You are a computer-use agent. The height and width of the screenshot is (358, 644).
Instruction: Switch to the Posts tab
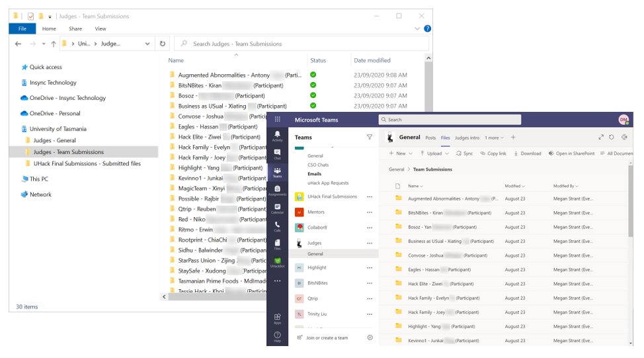[x=430, y=138]
